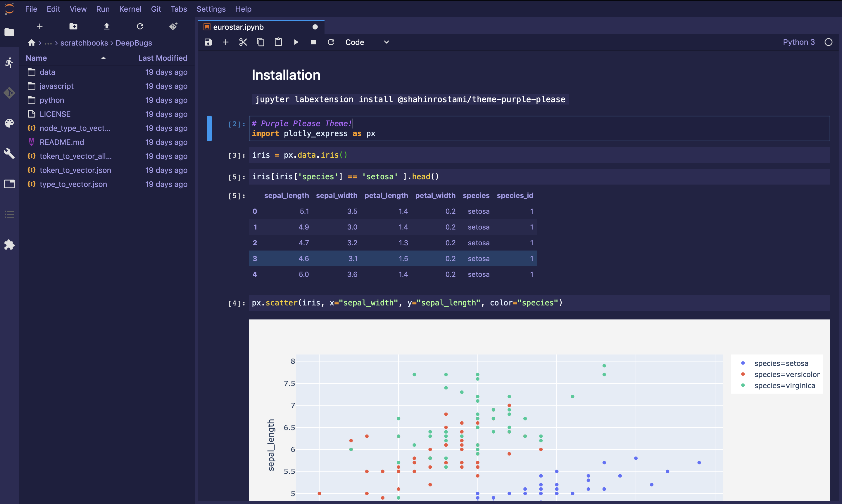Expand the data folder
Screen dimensions: 842x504
[48, 72]
